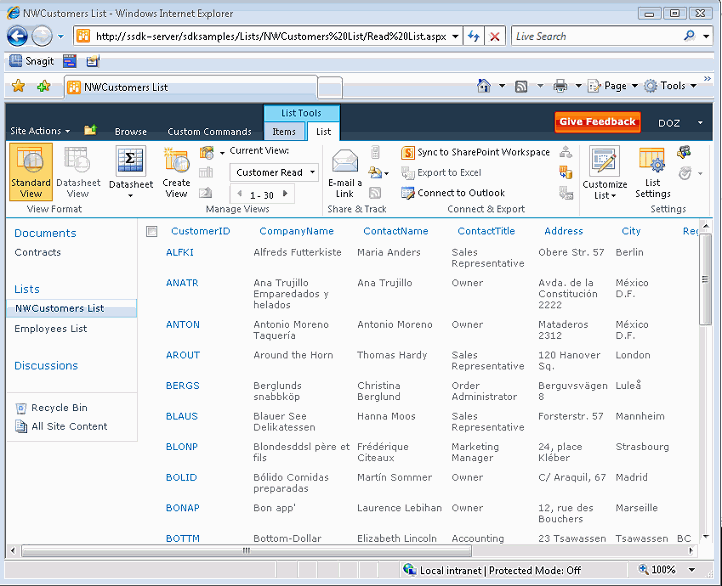Viewport: 722px width, 586px height.
Task: Open the Site Actions dropdown
Action: (40, 131)
